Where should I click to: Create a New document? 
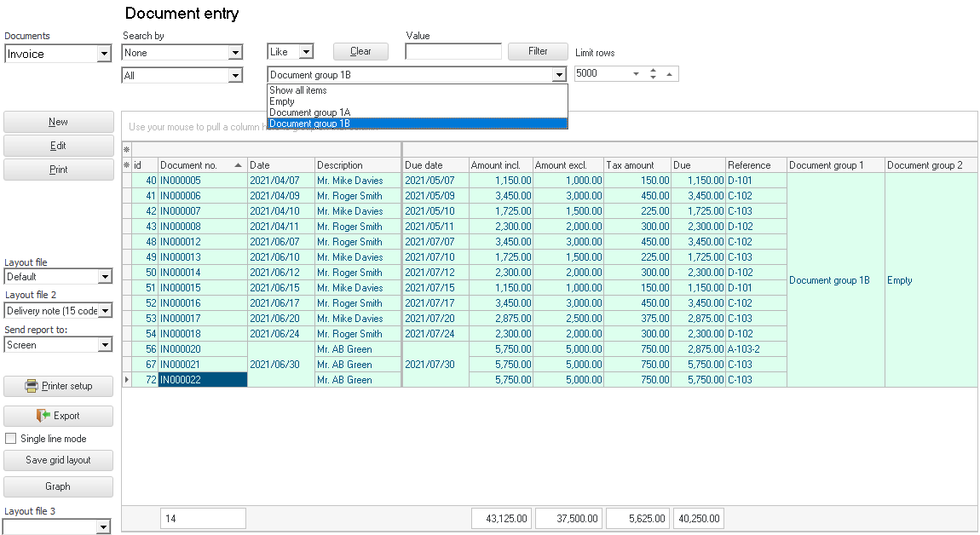(59, 122)
